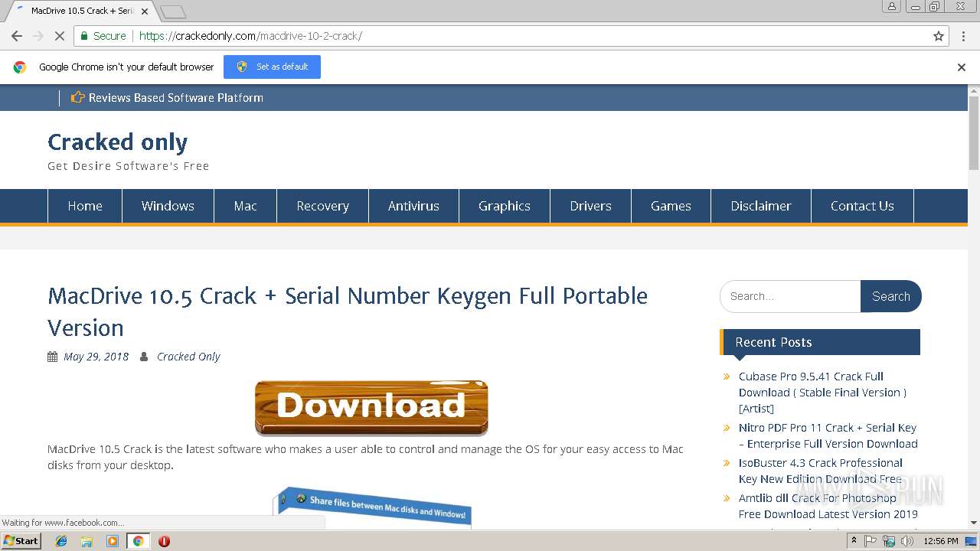Screen dimensions: 980x551
Task: Click the blue Search button
Action: click(890, 296)
